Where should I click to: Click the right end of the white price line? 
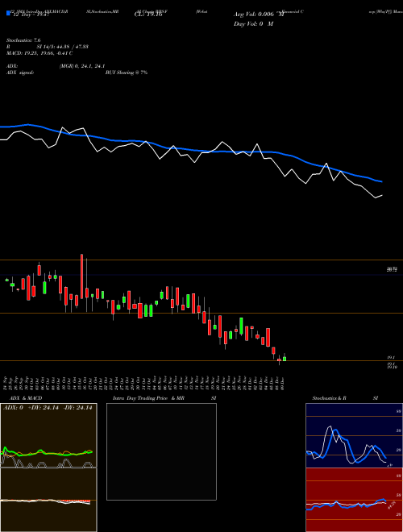pyautogui.click(x=382, y=195)
